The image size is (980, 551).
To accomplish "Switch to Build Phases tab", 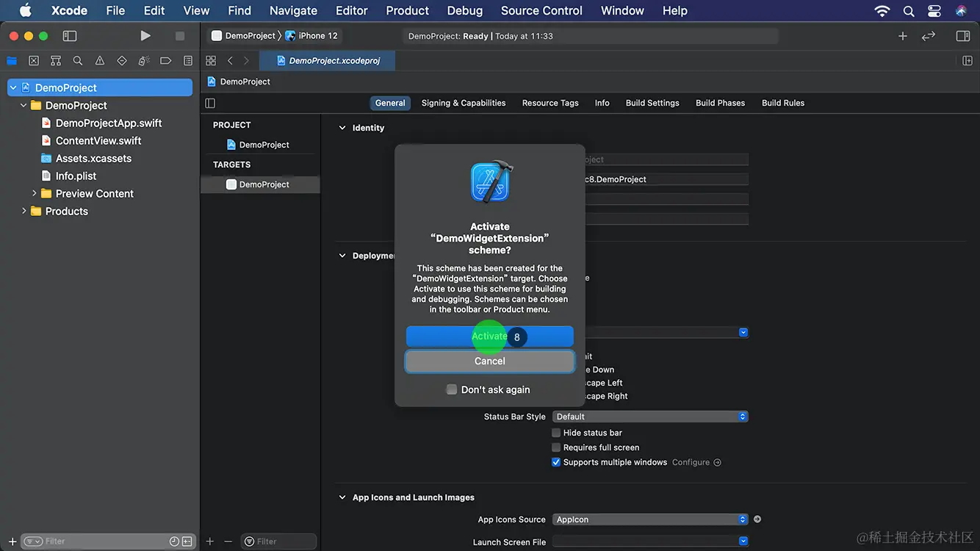I will pyautogui.click(x=720, y=103).
